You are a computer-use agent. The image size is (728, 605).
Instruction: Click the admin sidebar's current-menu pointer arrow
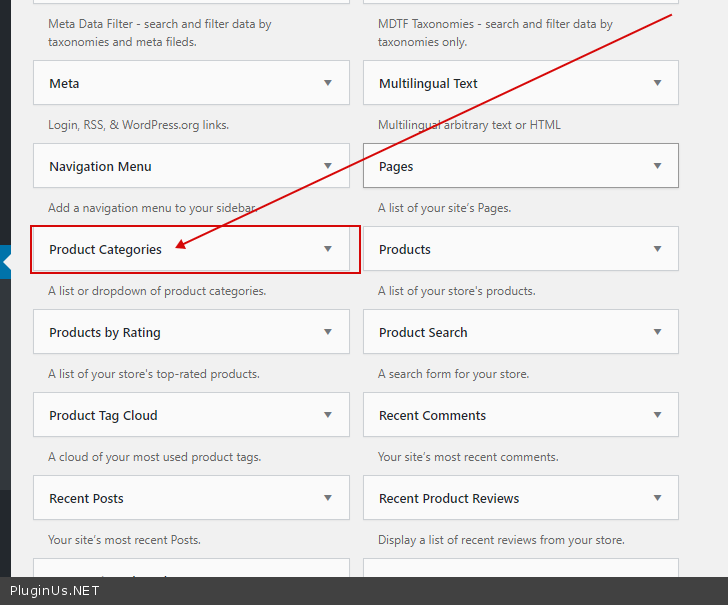point(6,262)
